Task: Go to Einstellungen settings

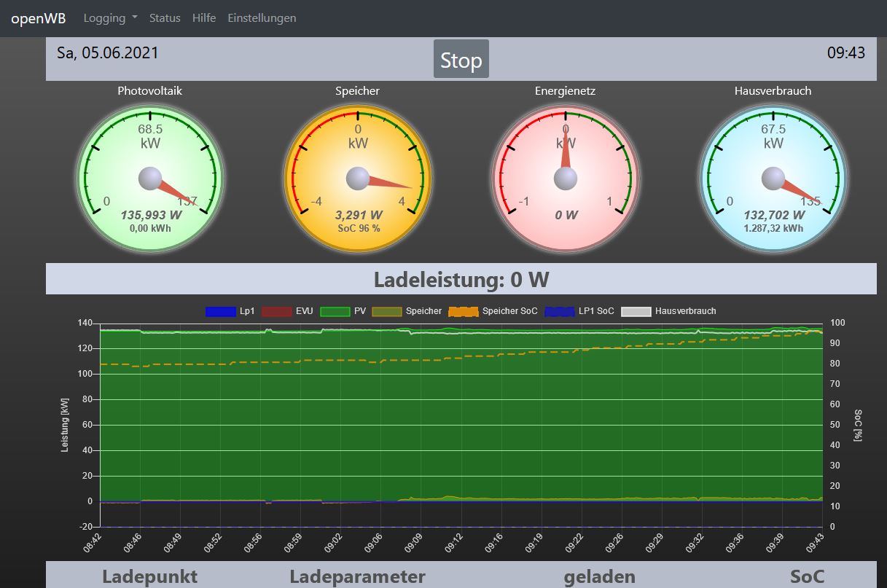Action: 262,18
